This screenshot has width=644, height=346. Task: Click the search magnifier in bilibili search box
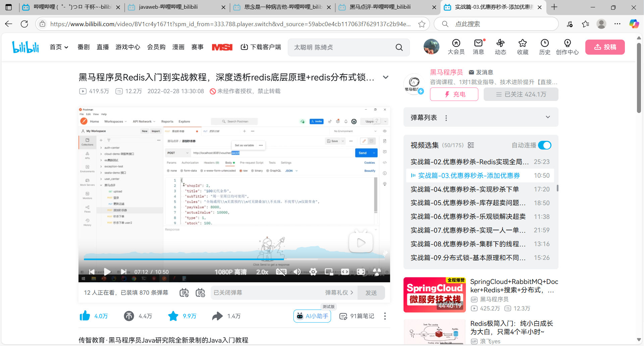pyautogui.click(x=399, y=47)
